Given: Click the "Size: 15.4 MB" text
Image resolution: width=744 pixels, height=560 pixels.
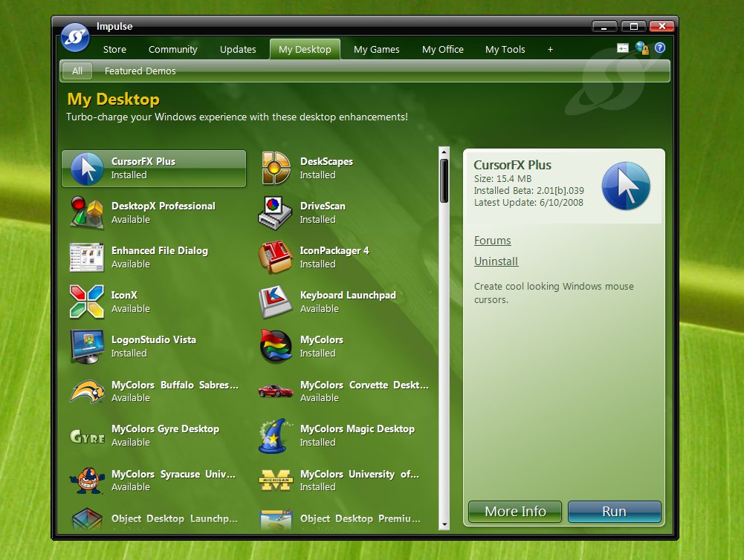Looking at the screenshot, I should (503, 179).
